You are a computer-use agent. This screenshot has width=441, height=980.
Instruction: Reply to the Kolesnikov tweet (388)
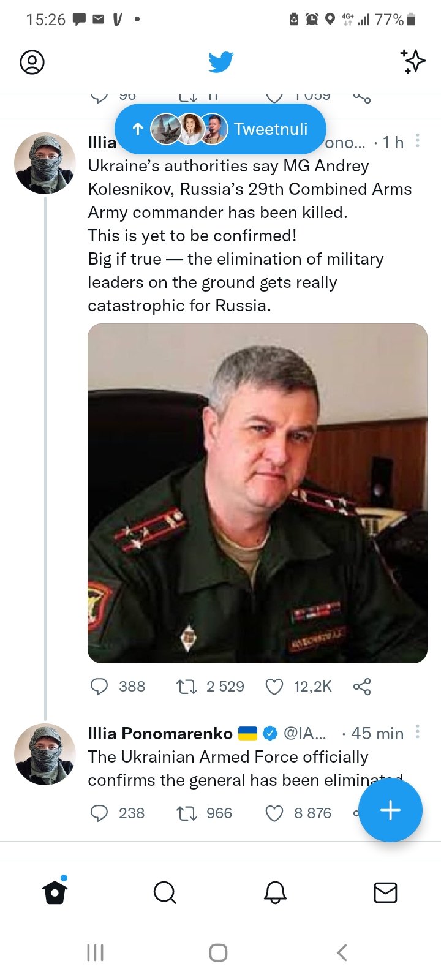[x=99, y=687]
